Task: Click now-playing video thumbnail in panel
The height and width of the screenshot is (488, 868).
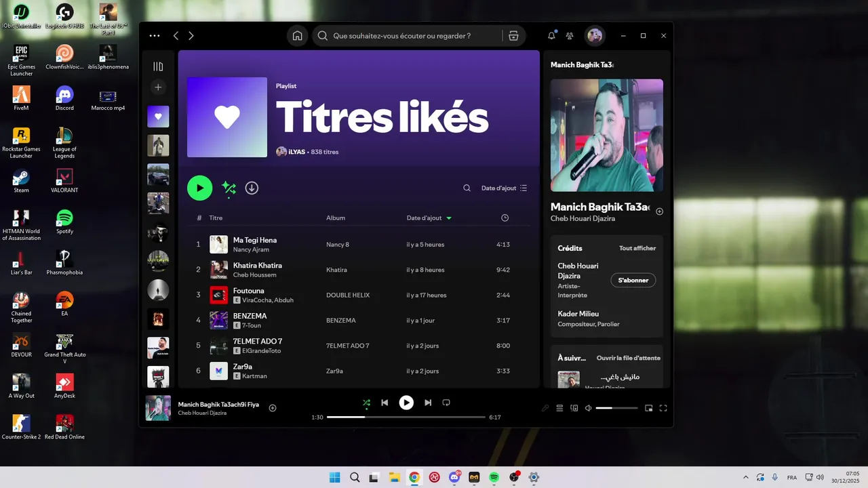Action: [607, 136]
